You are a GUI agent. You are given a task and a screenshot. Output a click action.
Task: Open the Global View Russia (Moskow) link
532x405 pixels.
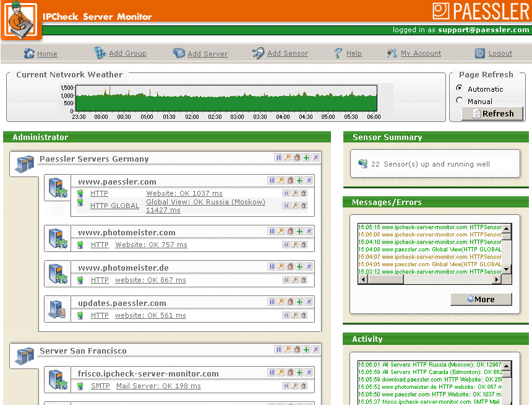[x=205, y=206]
